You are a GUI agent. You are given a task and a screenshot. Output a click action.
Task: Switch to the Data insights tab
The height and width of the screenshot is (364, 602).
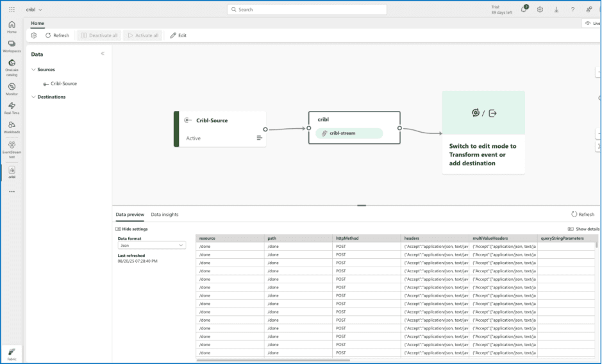point(165,215)
